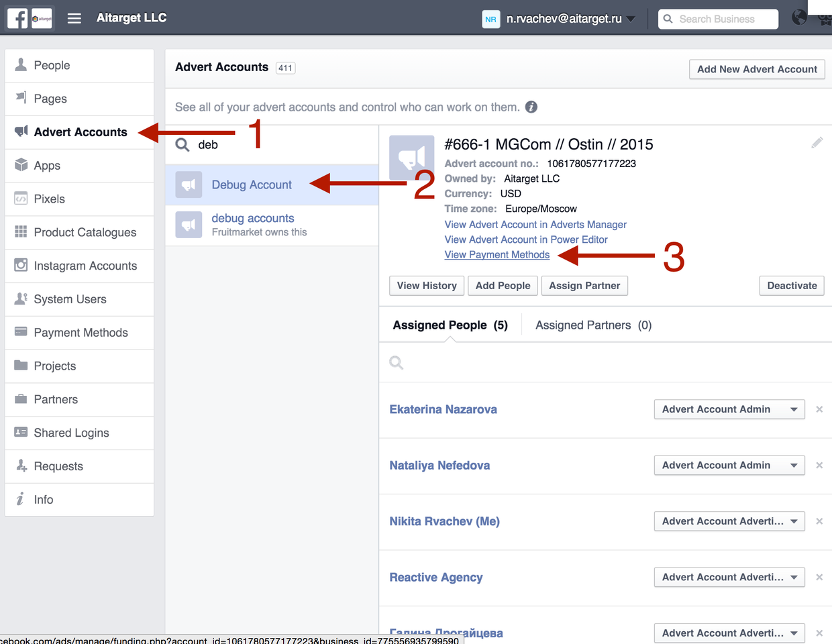
Task: Click the Projects folder icon
Action: tap(21, 365)
